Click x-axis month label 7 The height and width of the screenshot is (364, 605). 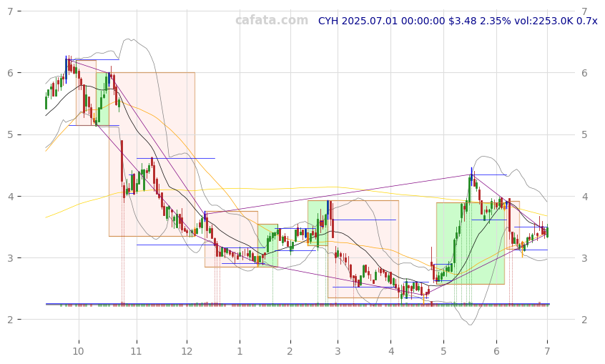[x=547, y=351]
